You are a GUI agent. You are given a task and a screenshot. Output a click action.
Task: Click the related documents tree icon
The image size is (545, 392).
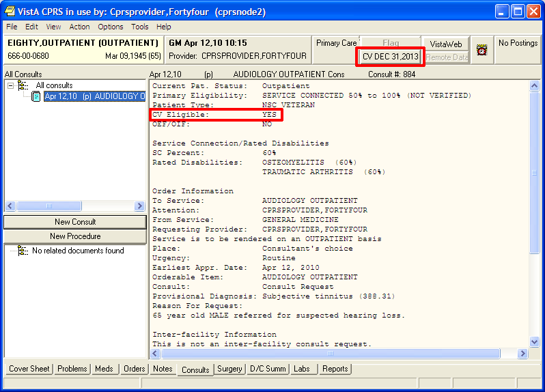coord(23,251)
